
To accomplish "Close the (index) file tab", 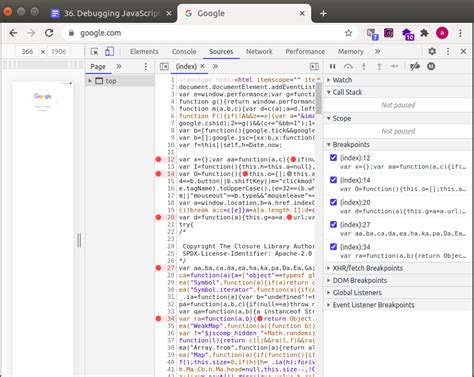I will click(x=202, y=66).
